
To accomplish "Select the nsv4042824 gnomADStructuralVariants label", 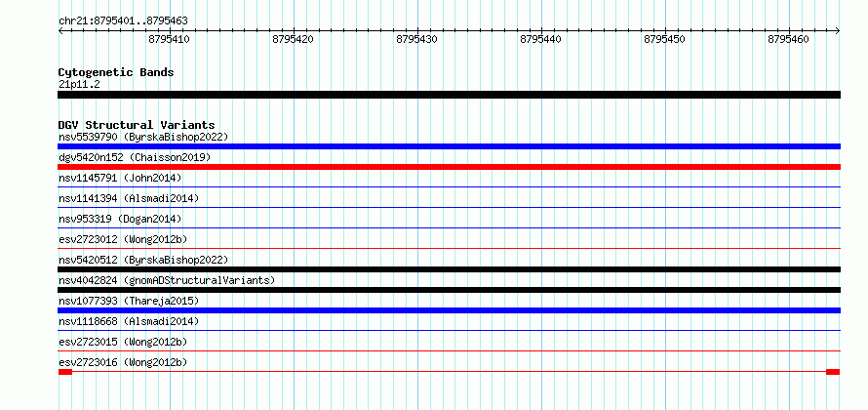I will [167, 280].
